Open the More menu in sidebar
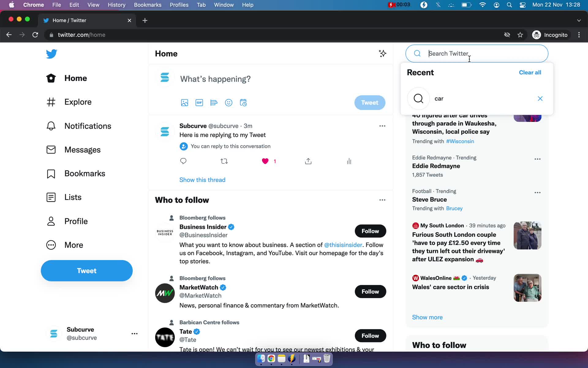Viewport: 588px width, 368px height. [x=65, y=245]
